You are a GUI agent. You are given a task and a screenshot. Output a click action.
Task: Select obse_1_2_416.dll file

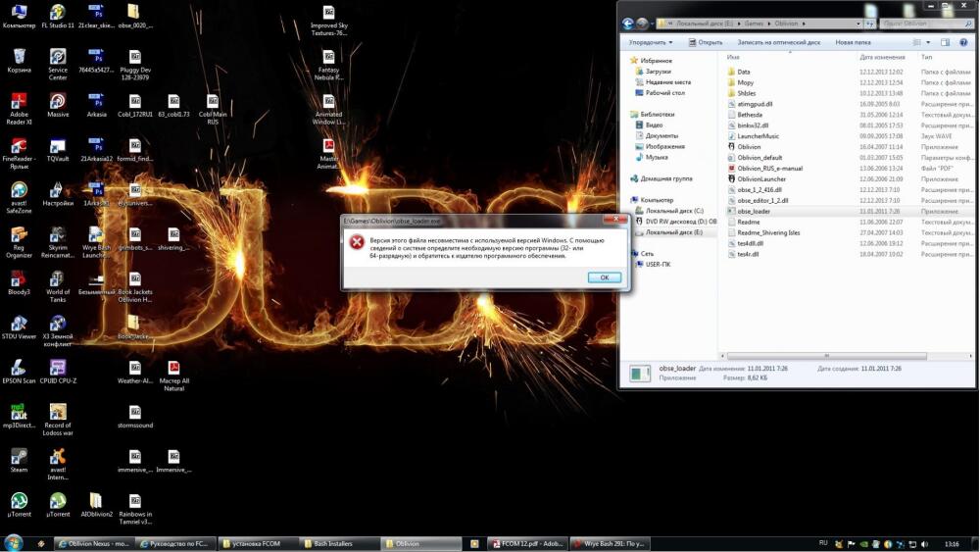759,190
